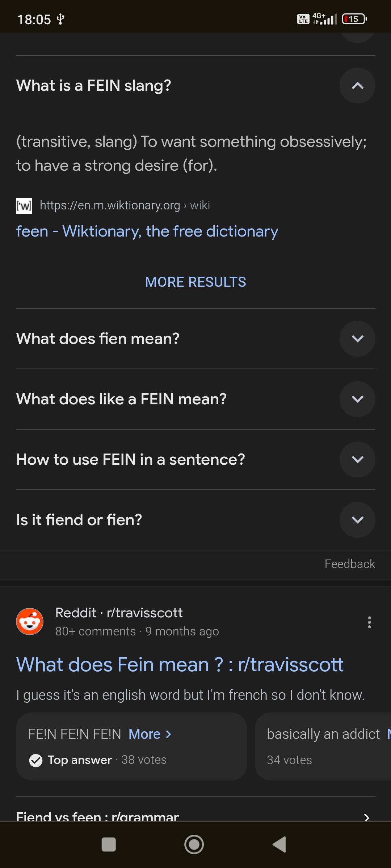
Task: Expand 'What does like a FEIN mean?'
Action: (357, 399)
